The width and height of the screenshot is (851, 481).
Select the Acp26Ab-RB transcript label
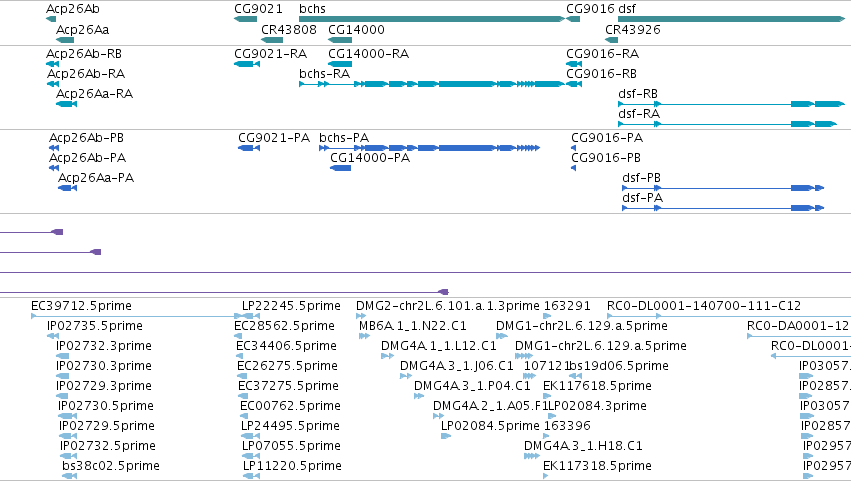(84, 54)
